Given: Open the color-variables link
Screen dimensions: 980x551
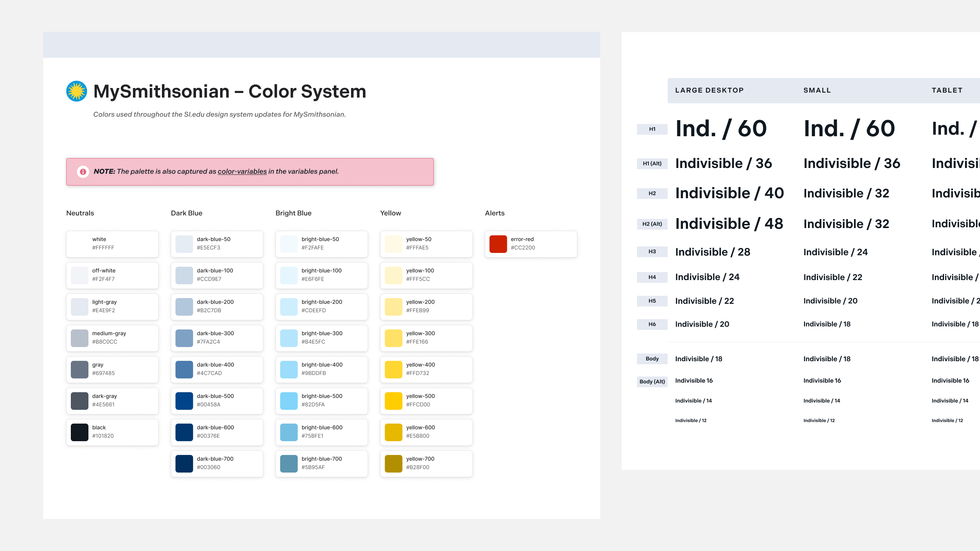Looking at the screenshot, I should (x=242, y=171).
